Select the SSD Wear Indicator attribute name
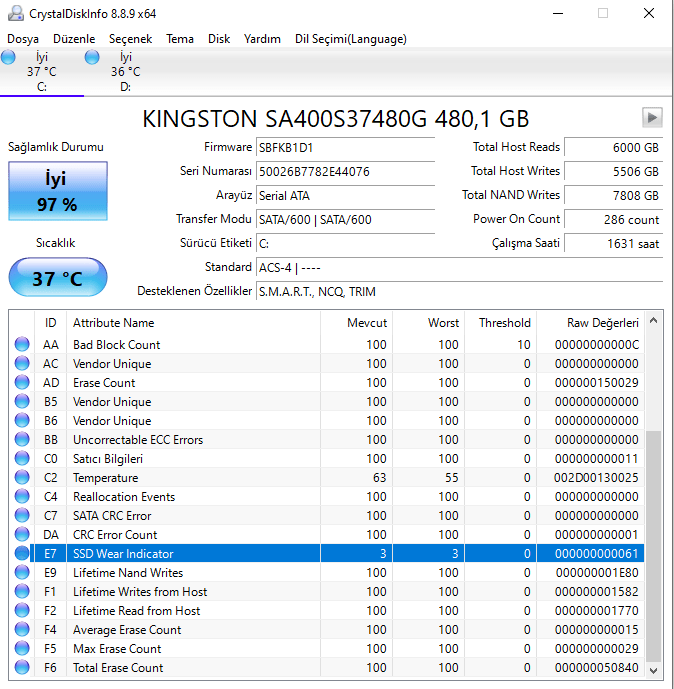This screenshot has width=674, height=689. (123, 554)
